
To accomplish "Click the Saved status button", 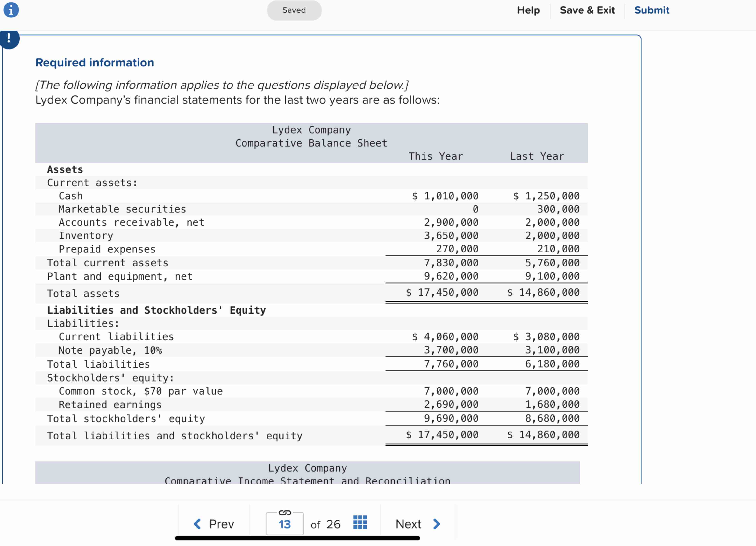I will pos(294,10).
